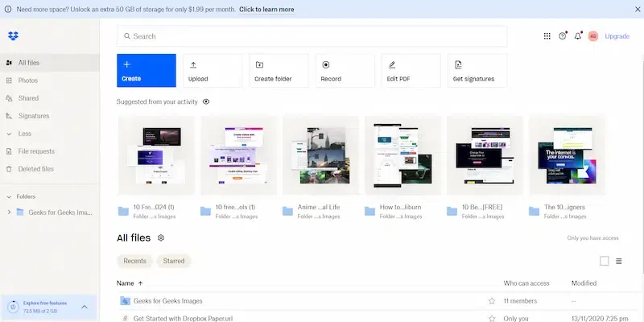Open the How to...liburn folder thumbnail
The width and height of the screenshot is (644, 322).
tap(402, 155)
